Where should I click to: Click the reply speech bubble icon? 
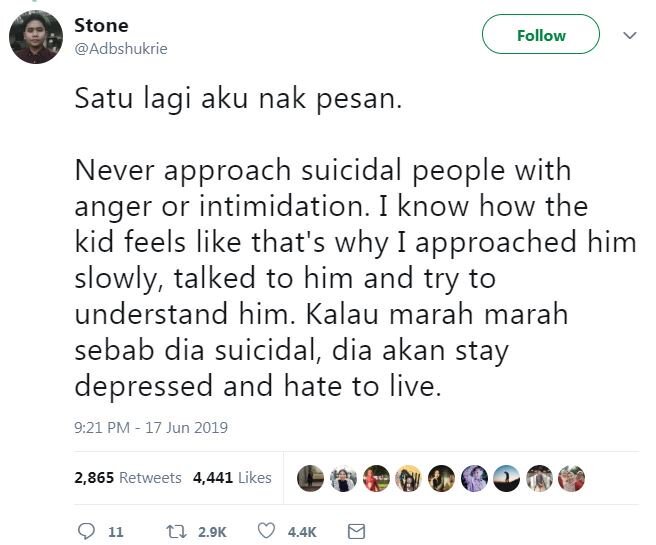click(x=87, y=531)
